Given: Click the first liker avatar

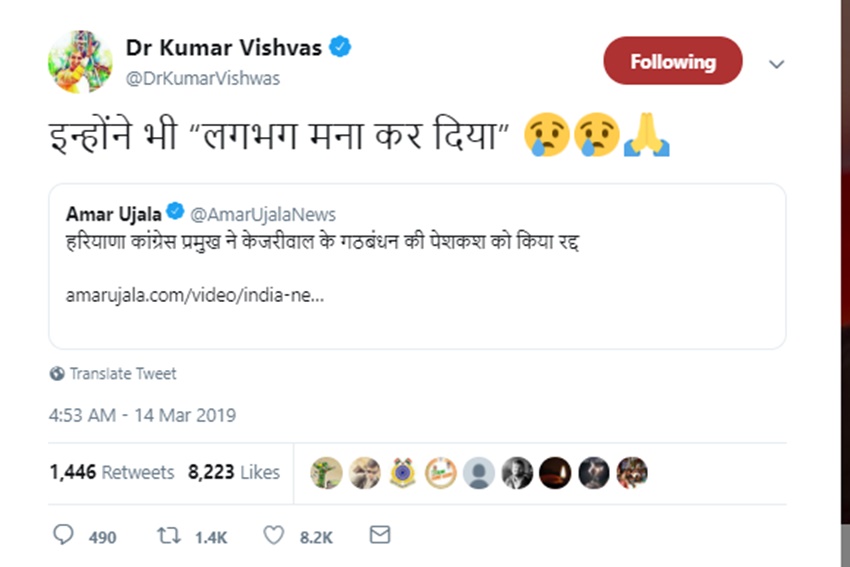Looking at the screenshot, I should pos(326,472).
